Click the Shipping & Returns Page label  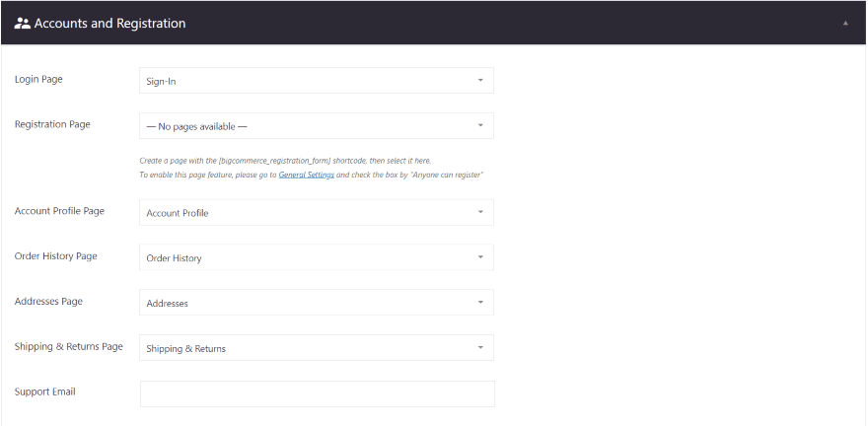tap(68, 346)
